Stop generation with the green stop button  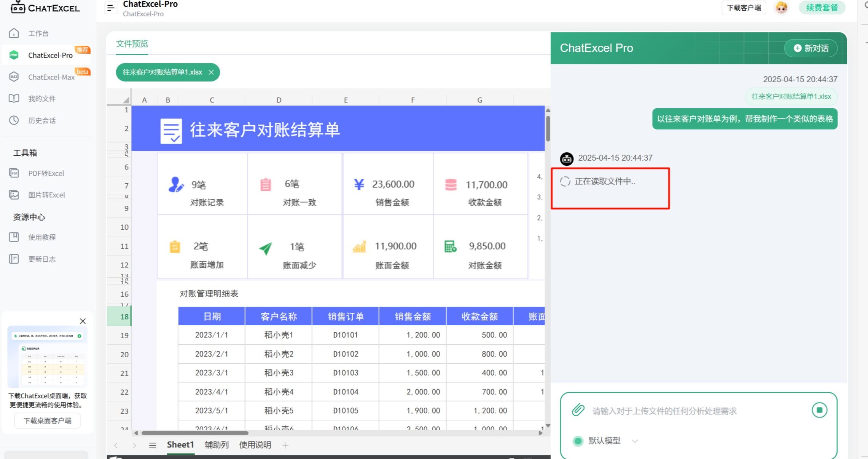click(819, 410)
